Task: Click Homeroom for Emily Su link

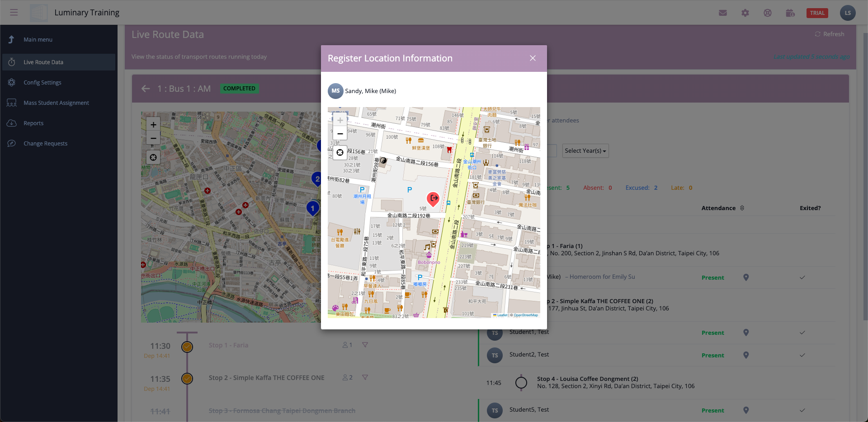Action: tap(602, 277)
